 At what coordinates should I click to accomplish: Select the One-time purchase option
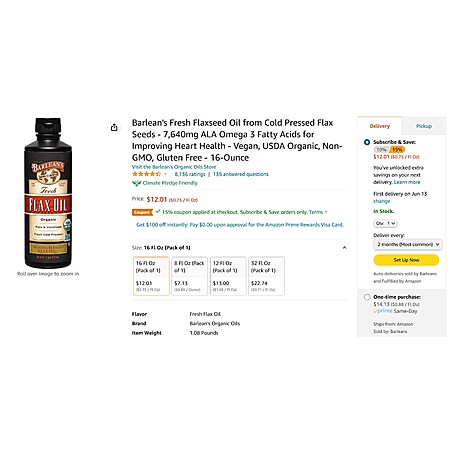click(x=367, y=297)
